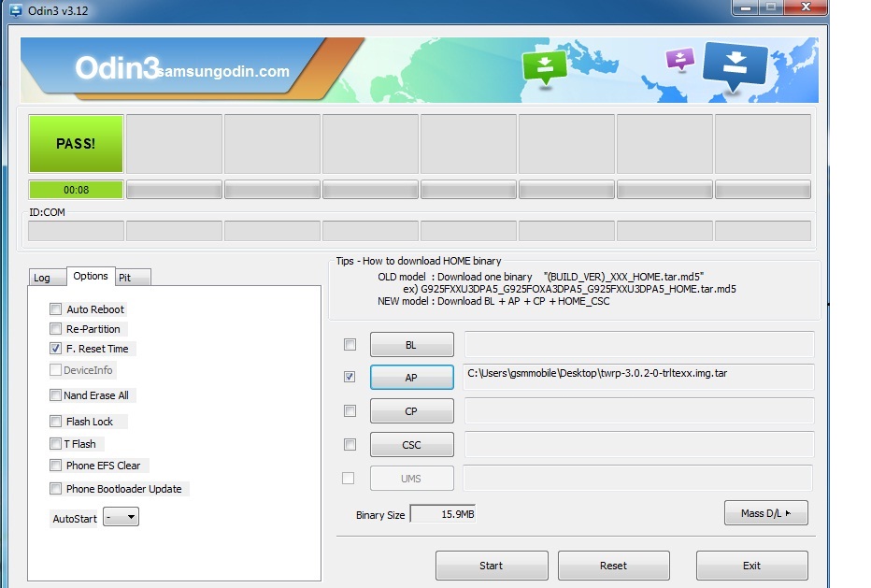Click the AP file button
871x588 pixels.
[x=411, y=378]
